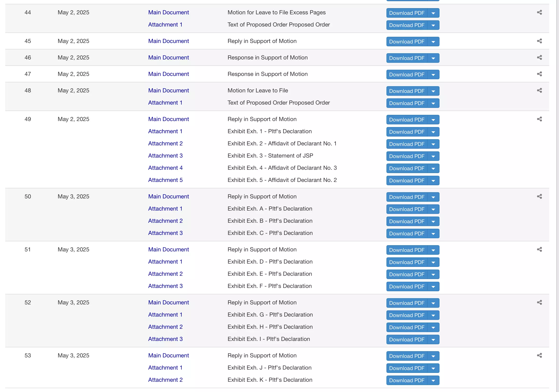This screenshot has height=392, width=559.
Task: Share docket entry 50
Action: point(539,197)
